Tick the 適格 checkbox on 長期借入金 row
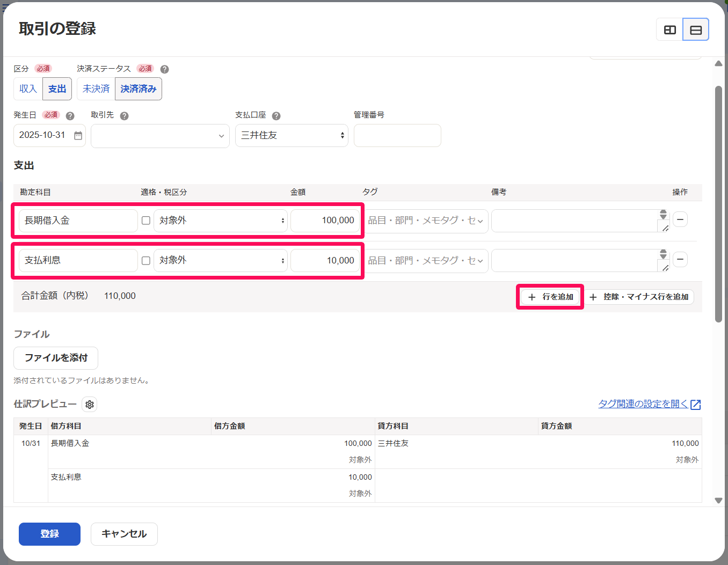This screenshot has height=565, width=728. click(145, 221)
